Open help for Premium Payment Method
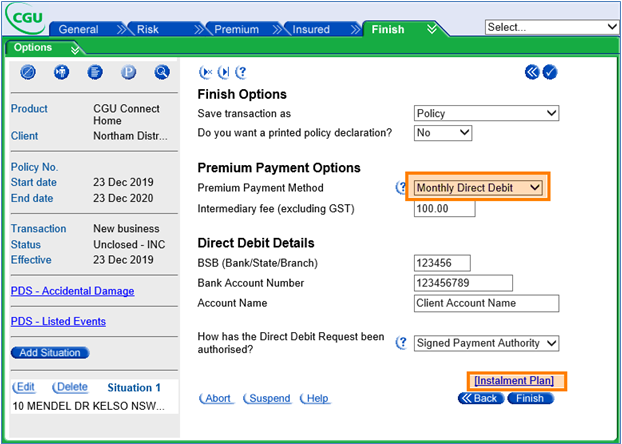The image size is (622, 444). pyautogui.click(x=401, y=187)
